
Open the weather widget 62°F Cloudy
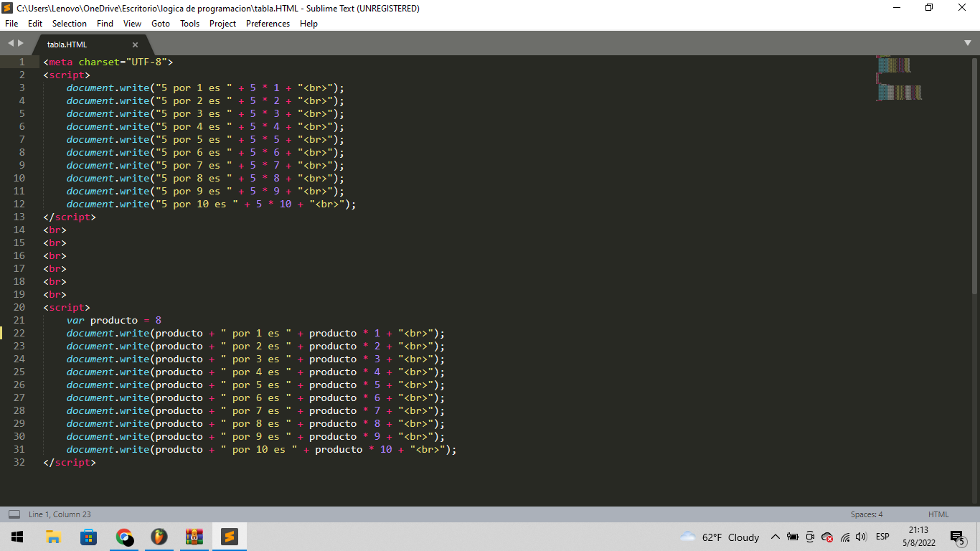point(719,537)
